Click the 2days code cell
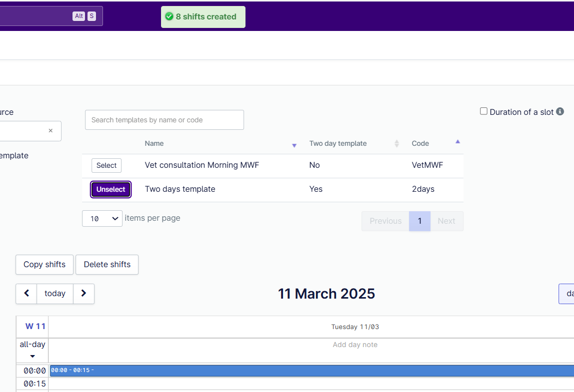The height and width of the screenshot is (392, 574). coord(423,189)
